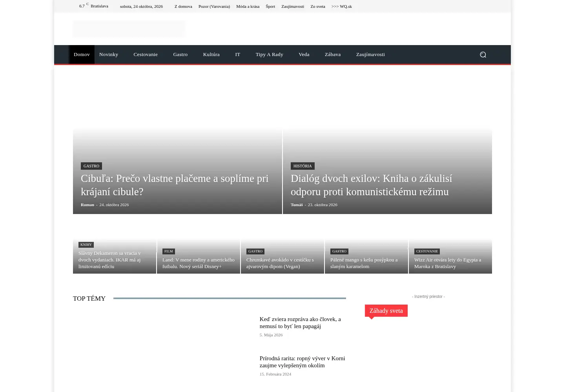Open the Chrumkavé avokádo recipe article

point(280,263)
